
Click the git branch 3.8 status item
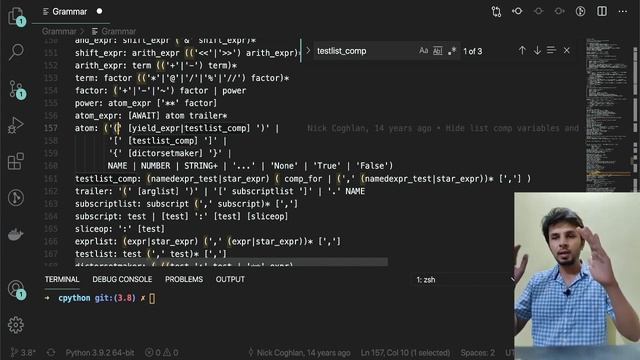(x=23, y=352)
